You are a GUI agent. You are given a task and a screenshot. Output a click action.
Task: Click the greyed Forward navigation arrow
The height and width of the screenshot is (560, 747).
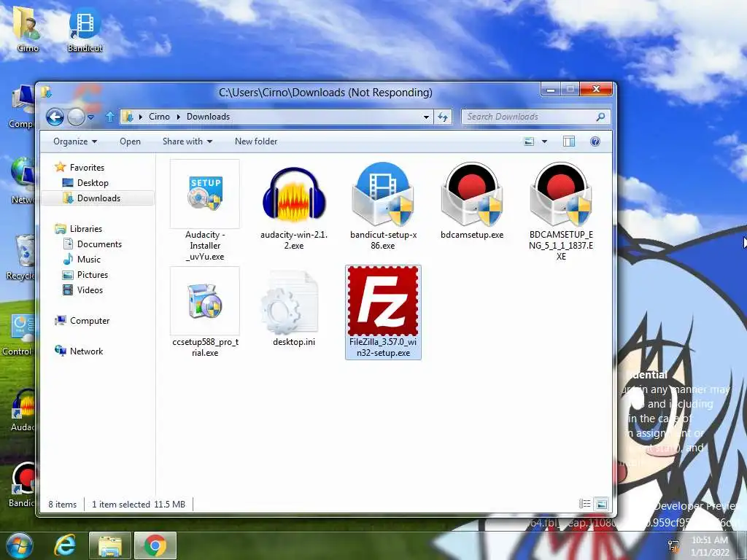pos(76,117)
